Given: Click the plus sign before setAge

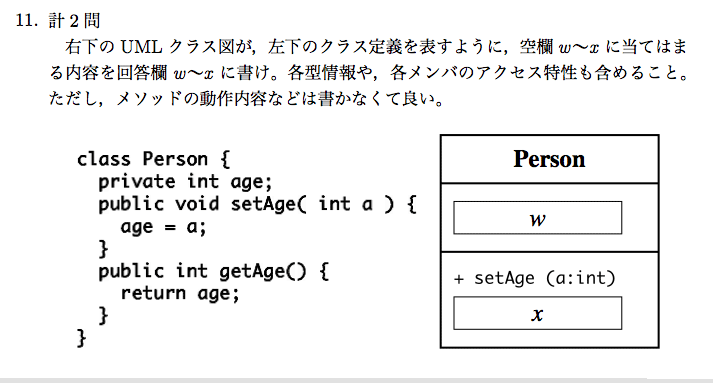Looking at the screenshot, I should pos(459,279).
